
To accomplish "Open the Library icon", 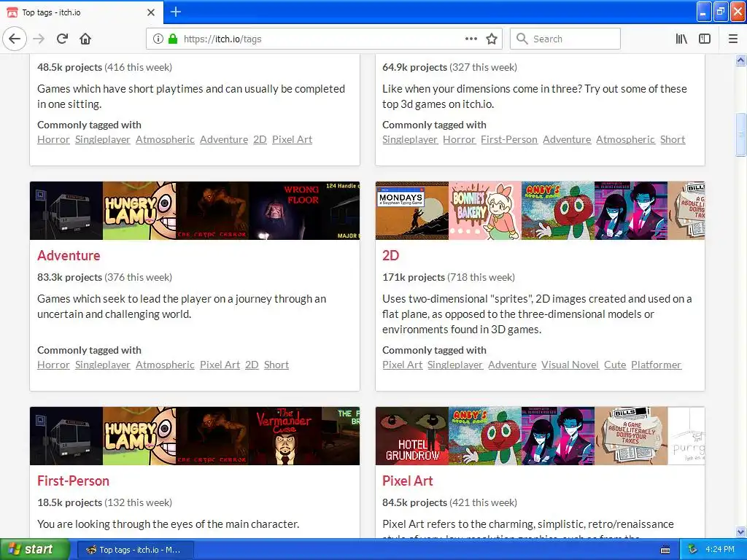I will tap(681, 39).
